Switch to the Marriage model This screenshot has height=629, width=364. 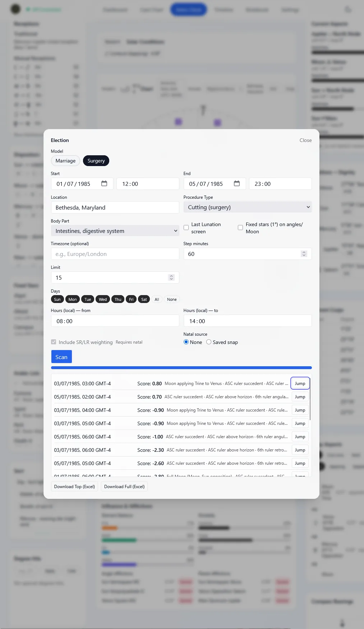coord(65,161)
